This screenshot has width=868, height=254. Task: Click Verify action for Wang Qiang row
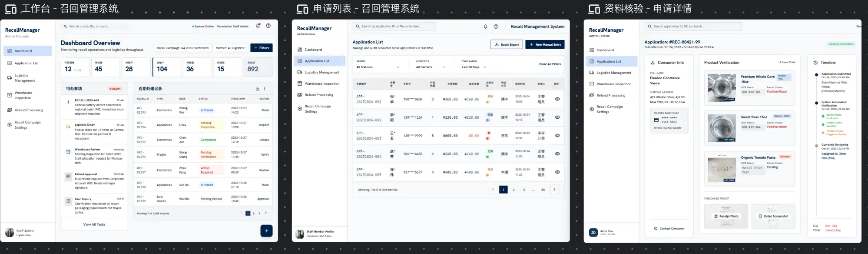pyautogui.click(x=265, y=154)
